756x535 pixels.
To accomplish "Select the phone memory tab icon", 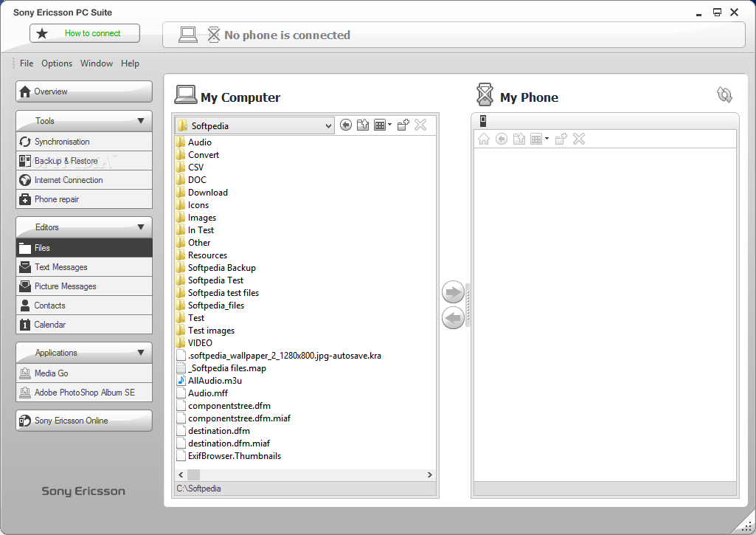I will 483,121.
